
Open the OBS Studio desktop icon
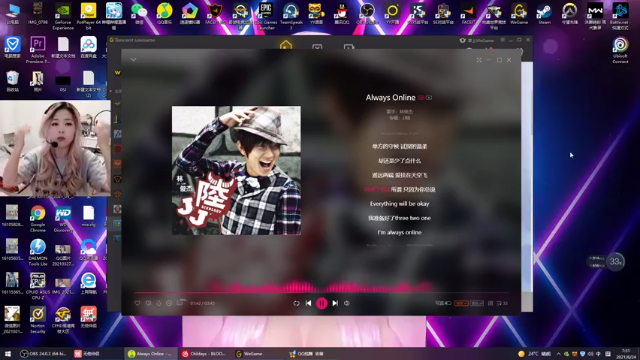[367, 15]
